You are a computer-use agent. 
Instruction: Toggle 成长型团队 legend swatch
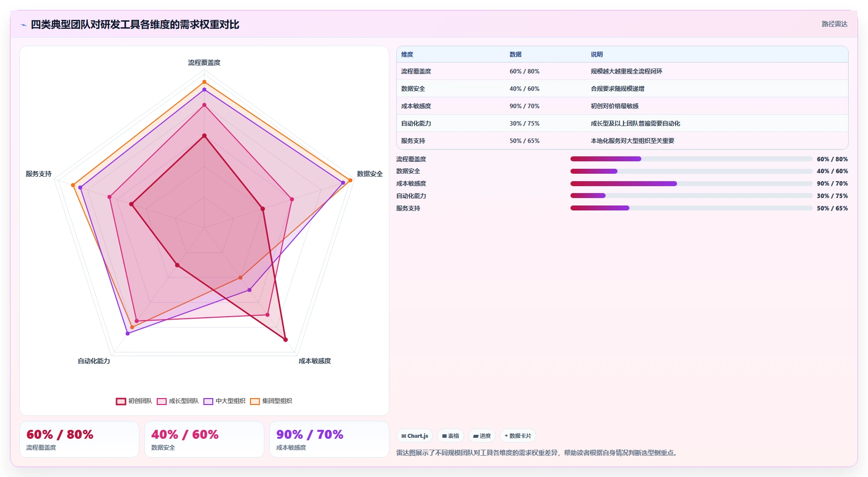point(162,402)
